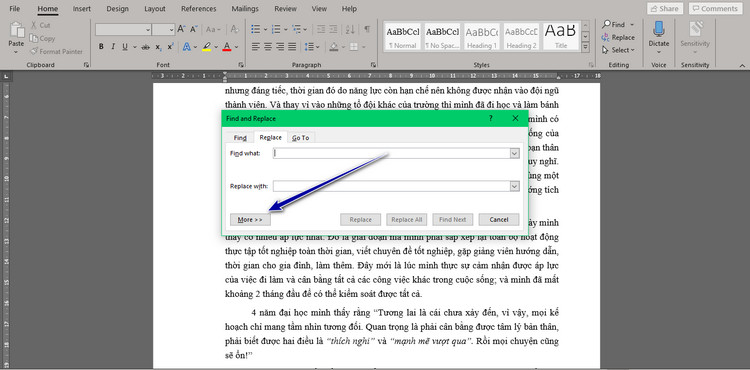This screenshot has width=750, height=370.
Task: Switch to the Design tab
Action: (x=117, y=9)
